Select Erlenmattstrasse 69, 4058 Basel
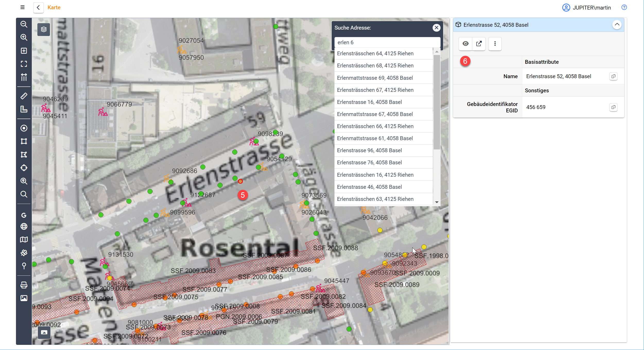The image size is (644, 350). pos(384,78)
